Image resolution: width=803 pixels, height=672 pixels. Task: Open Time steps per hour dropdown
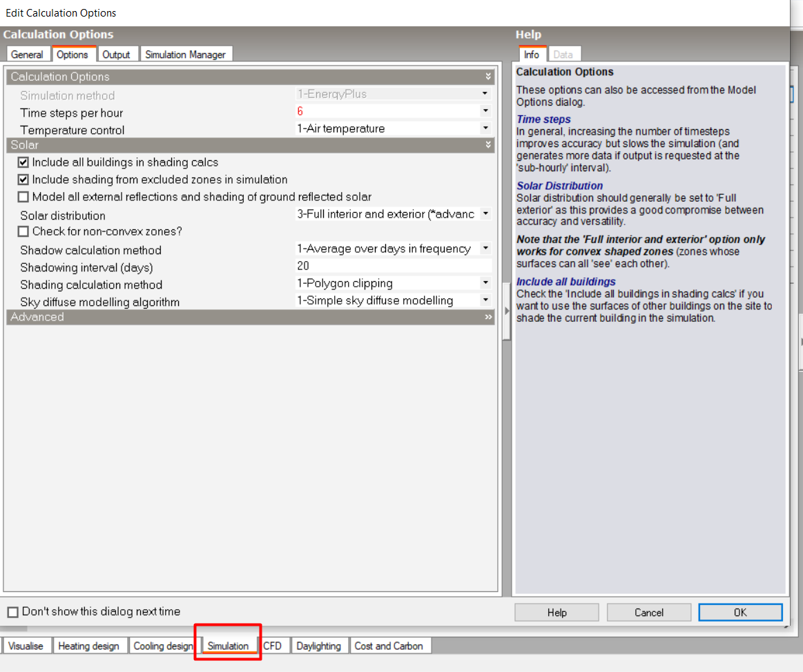[485, 111]
